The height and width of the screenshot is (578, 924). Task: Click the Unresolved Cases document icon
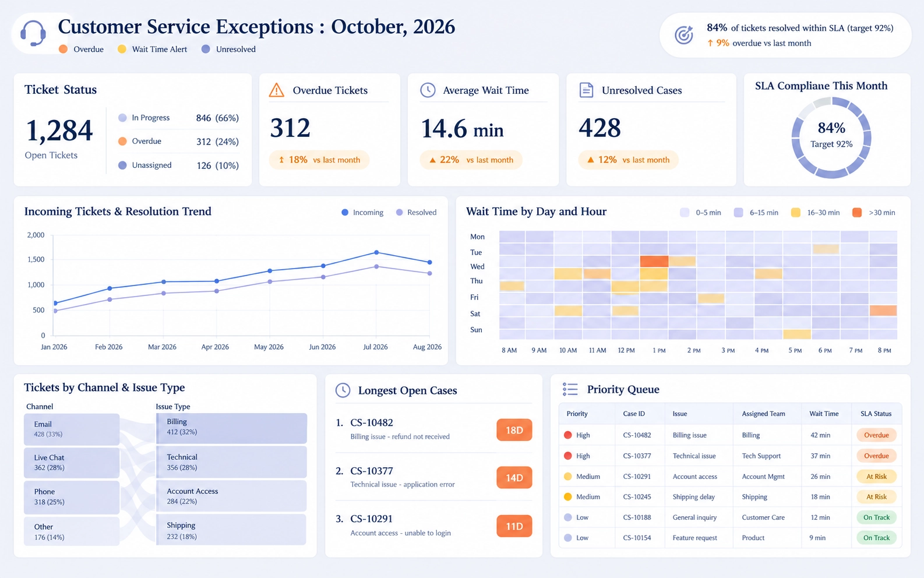tap(586, 90)
